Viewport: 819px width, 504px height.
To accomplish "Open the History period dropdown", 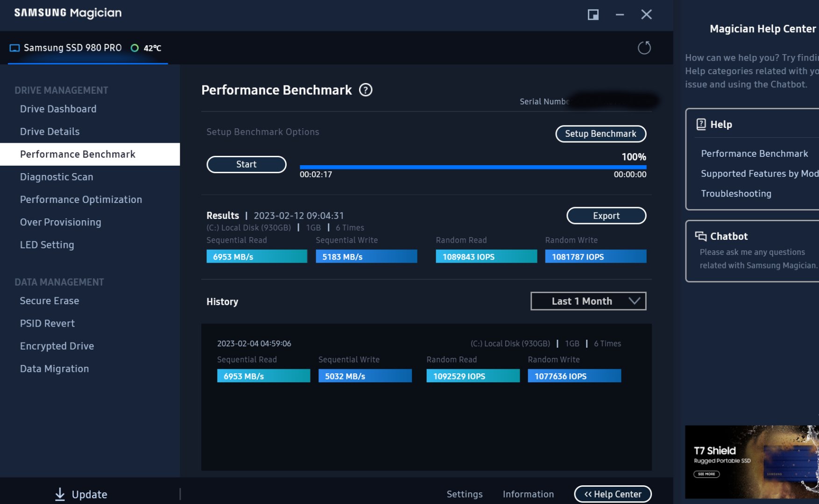I will (588, 301).
